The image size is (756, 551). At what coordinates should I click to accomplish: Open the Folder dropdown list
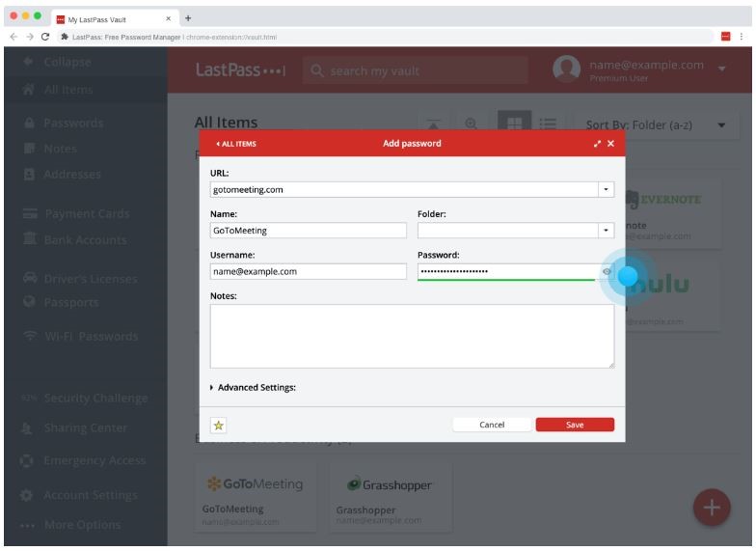click(x=607, y=231)
